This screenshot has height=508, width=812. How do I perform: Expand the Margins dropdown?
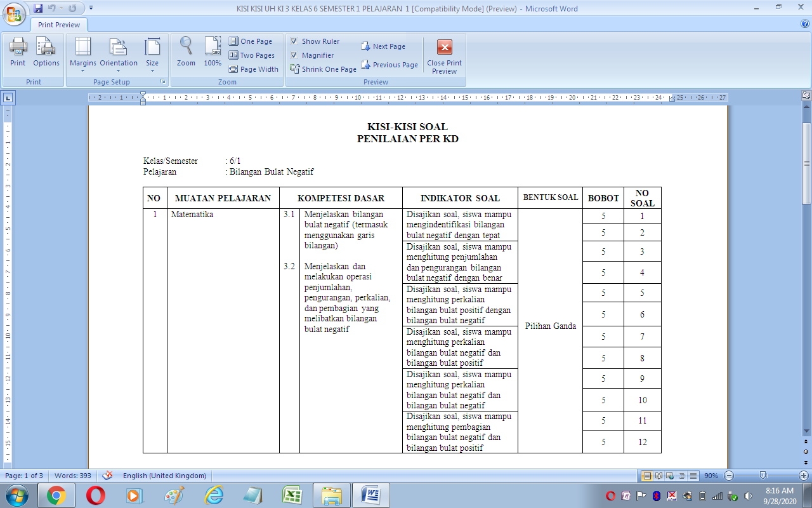(83, 55)
